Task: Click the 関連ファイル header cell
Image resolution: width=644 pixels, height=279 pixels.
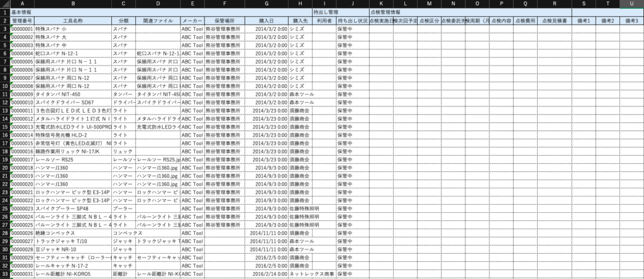Action: coord(157,21)
